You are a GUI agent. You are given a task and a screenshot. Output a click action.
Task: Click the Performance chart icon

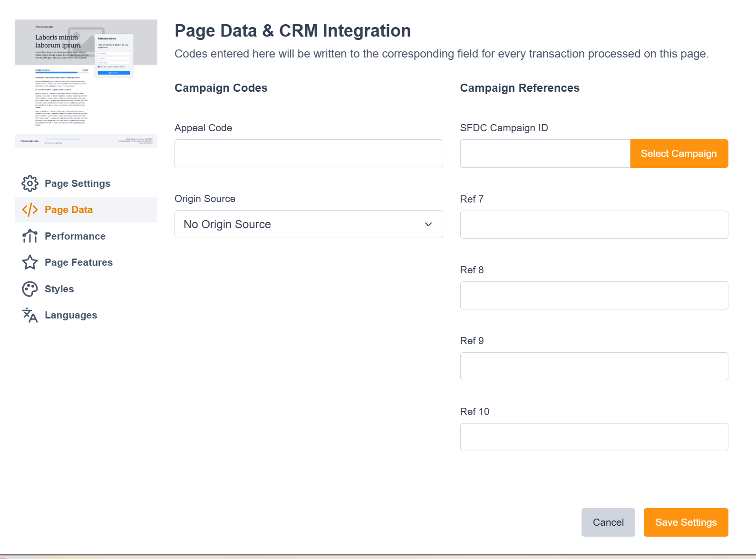pos(30,236)
